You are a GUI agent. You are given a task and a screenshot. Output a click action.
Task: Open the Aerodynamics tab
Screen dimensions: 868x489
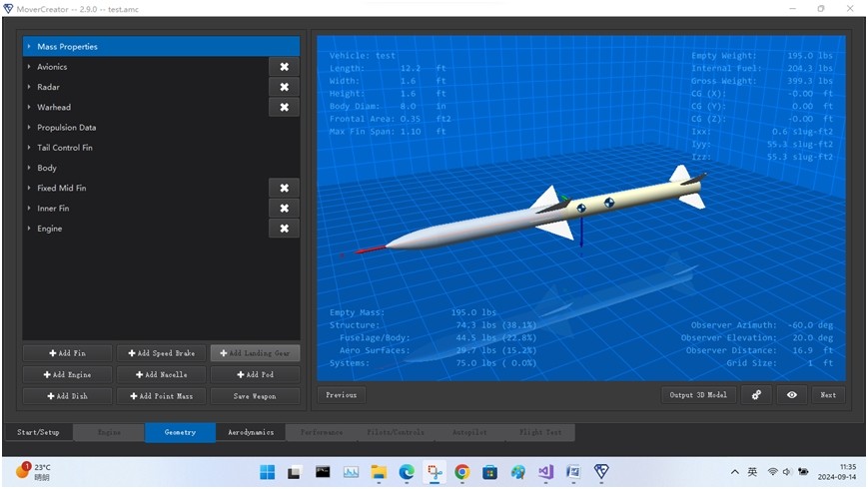pyautogui.click(x=251, y=432)
